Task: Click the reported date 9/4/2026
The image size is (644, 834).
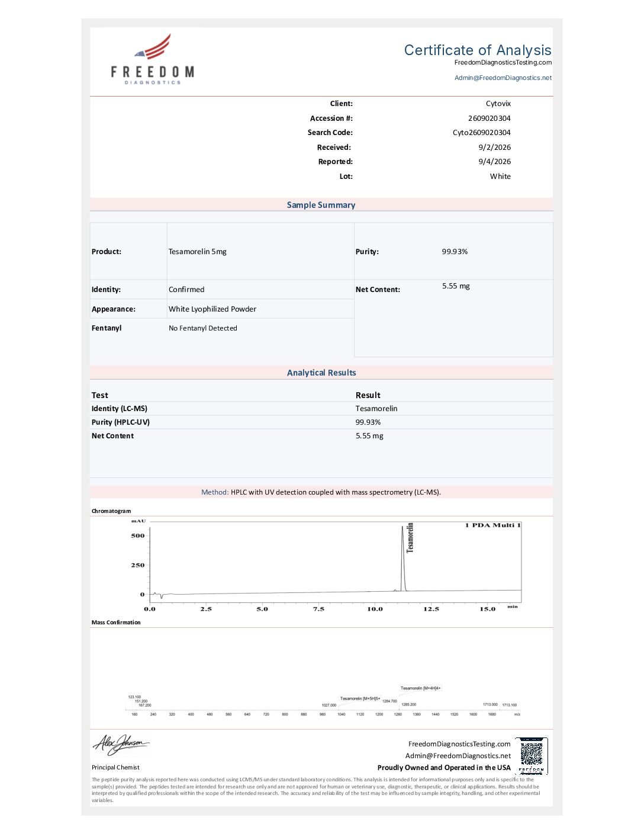Action: pos(495,162)
